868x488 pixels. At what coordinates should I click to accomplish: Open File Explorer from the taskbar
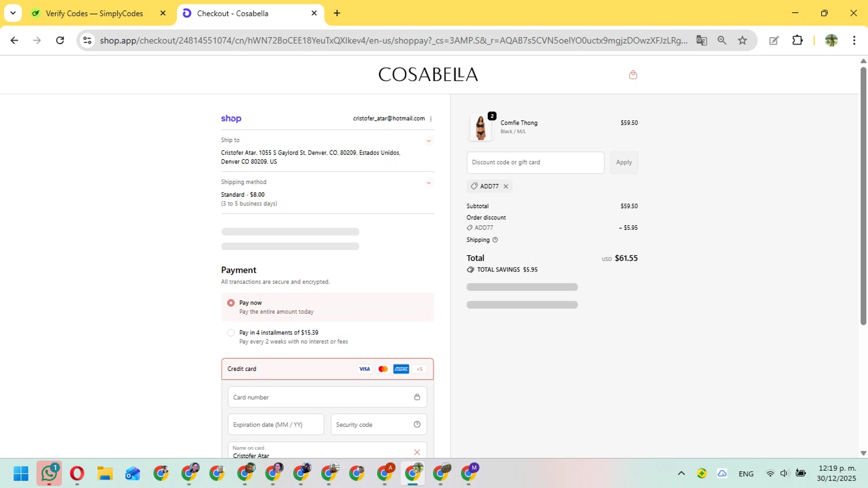[x=104, y=474]
